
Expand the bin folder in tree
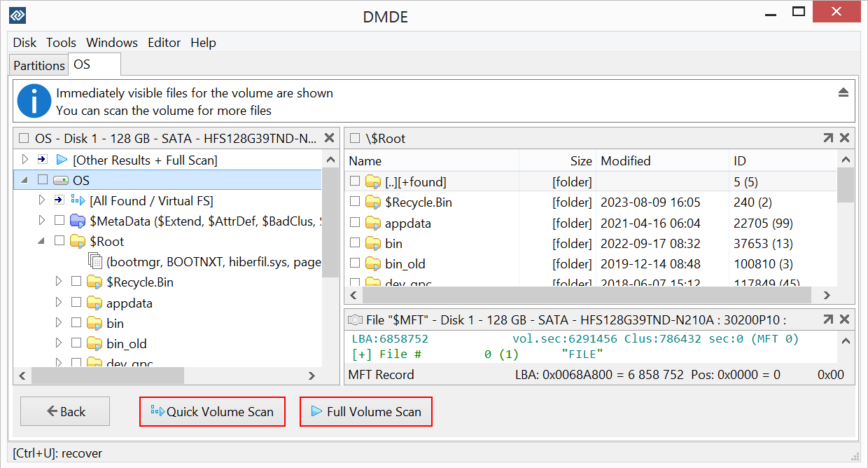(x=59, y=323)
